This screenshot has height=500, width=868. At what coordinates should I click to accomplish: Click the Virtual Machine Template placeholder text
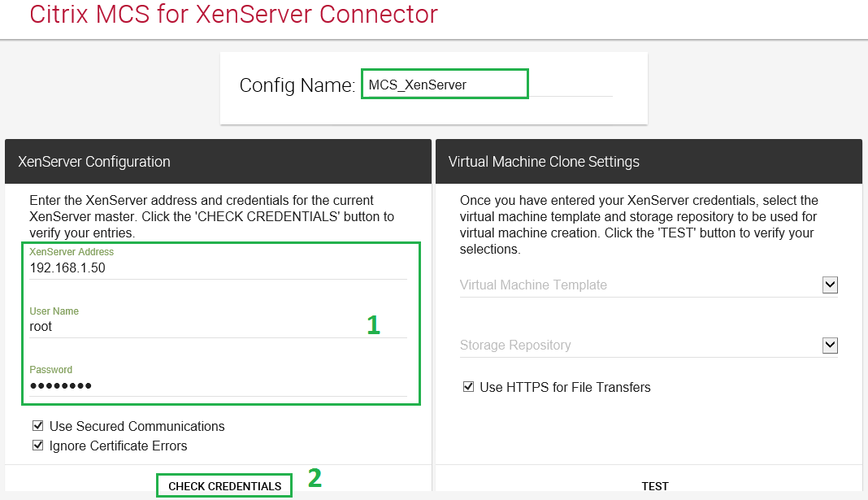(x=533, y=285)
